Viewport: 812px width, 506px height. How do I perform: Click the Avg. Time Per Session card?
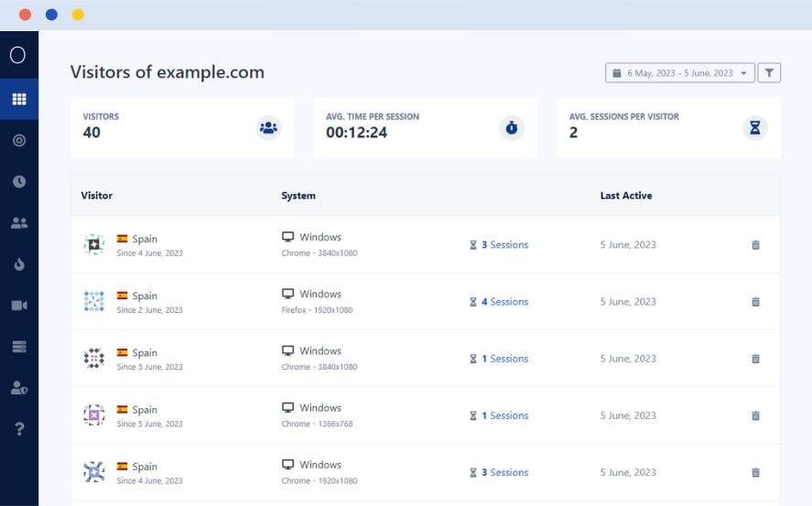tap(425, 128)
